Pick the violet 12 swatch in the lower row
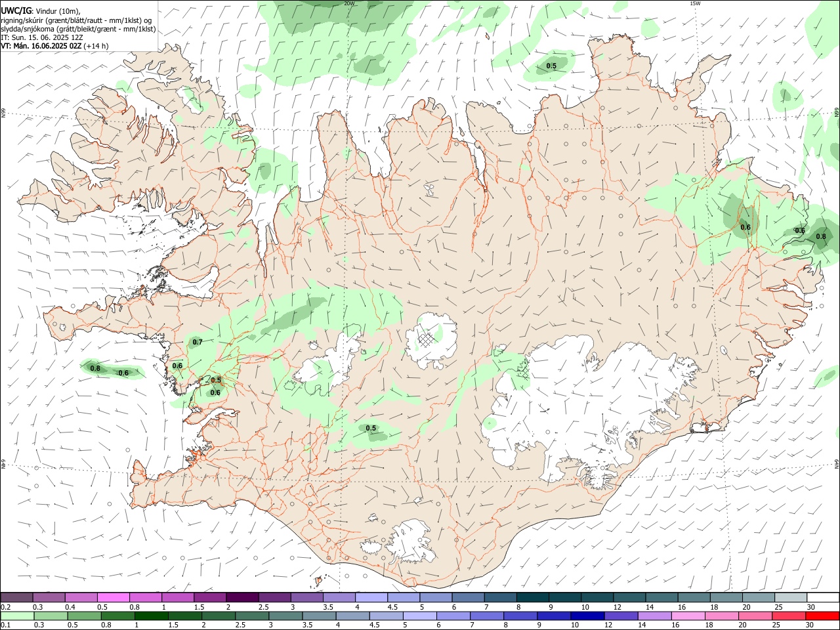Viewport: 840px width, 630px height. [x=621, y=616]
